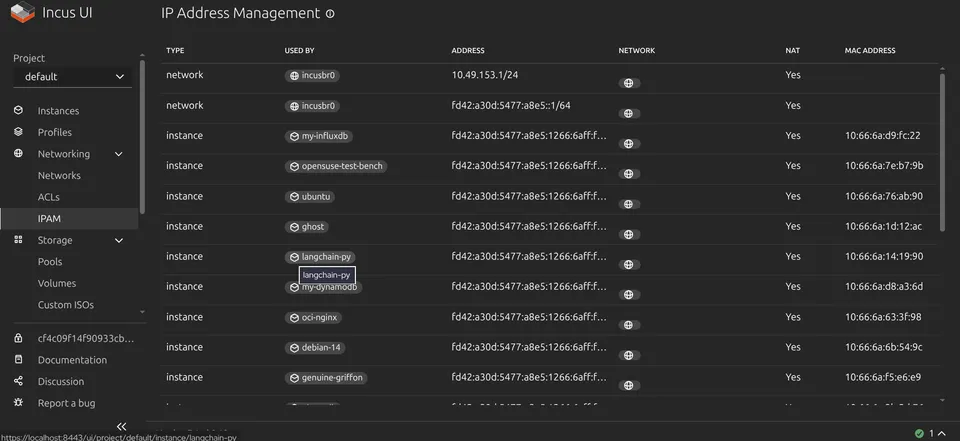This screenshot has width=960, height=441.
Task: Click MAC address 10:66:6a:7e:b7:9b
Action: (x=884, y=166)
